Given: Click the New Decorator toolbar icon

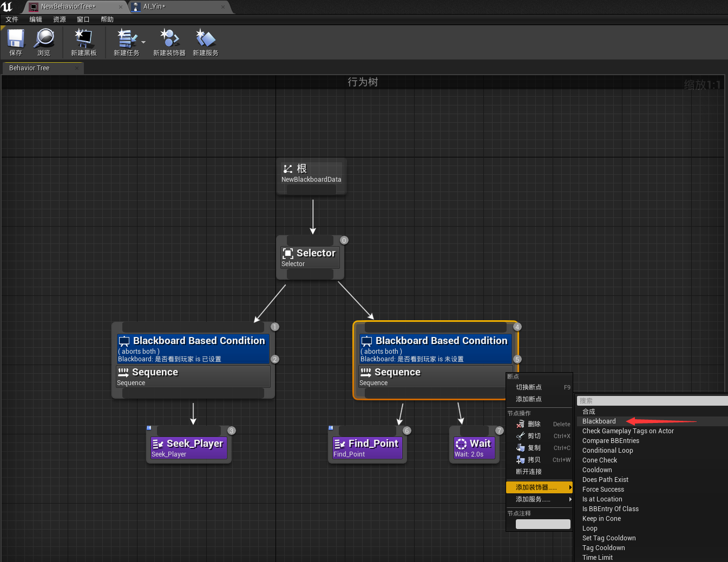Looking at the screenshot, I should tap(169, 39).
